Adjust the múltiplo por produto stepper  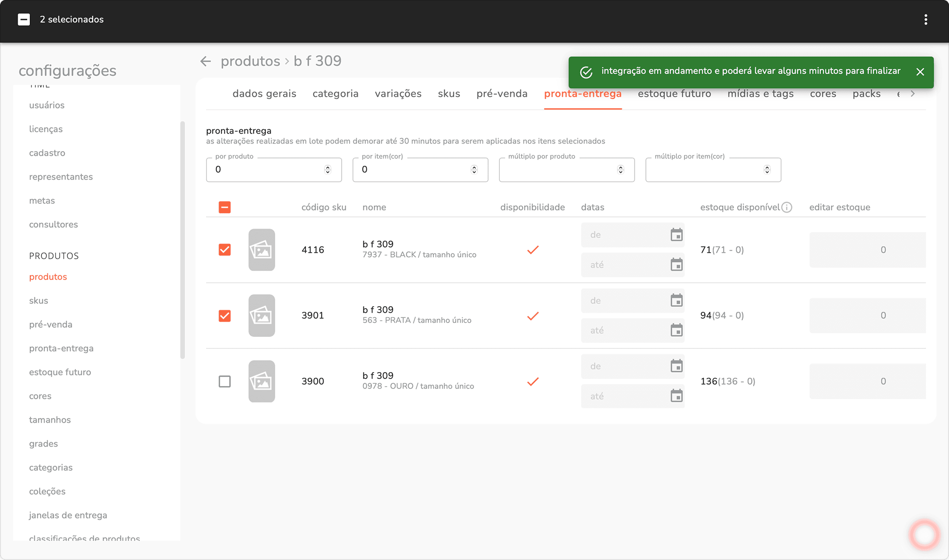620,169
